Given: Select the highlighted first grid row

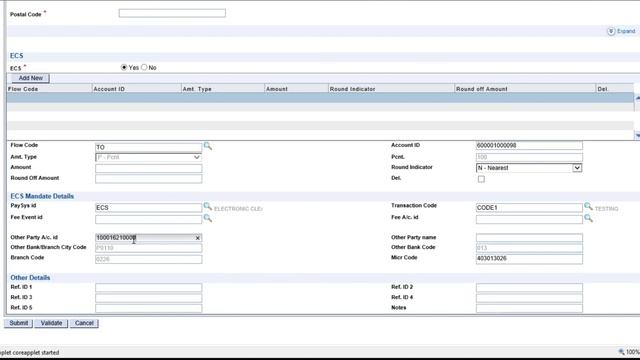Looking at the screenshot, I should coord(320,98).
